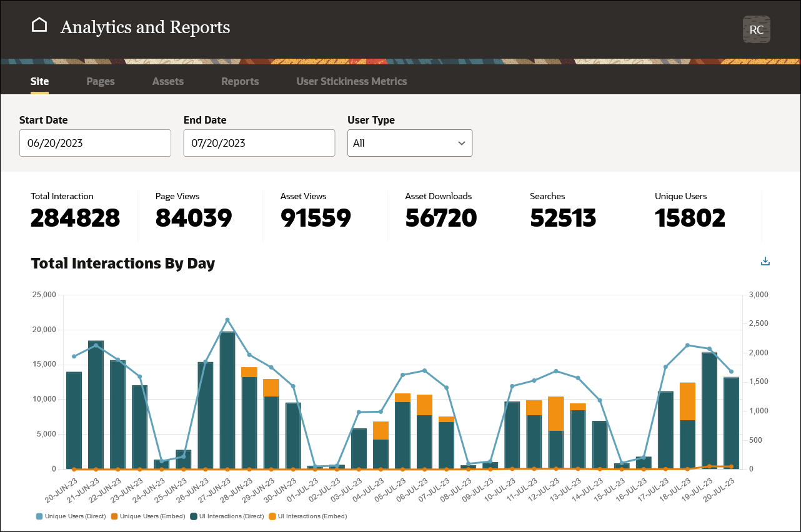The width and height of the screenshot is (801, 532).
Task: Select the Reports tab
Action: pyautogui.click(x=240, y=81)
